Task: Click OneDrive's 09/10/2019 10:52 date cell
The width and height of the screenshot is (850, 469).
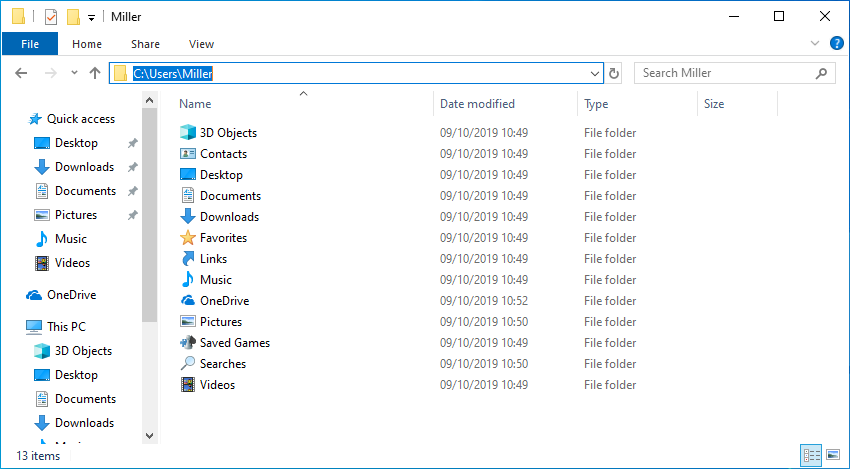Action: click(x=484, y=301)
